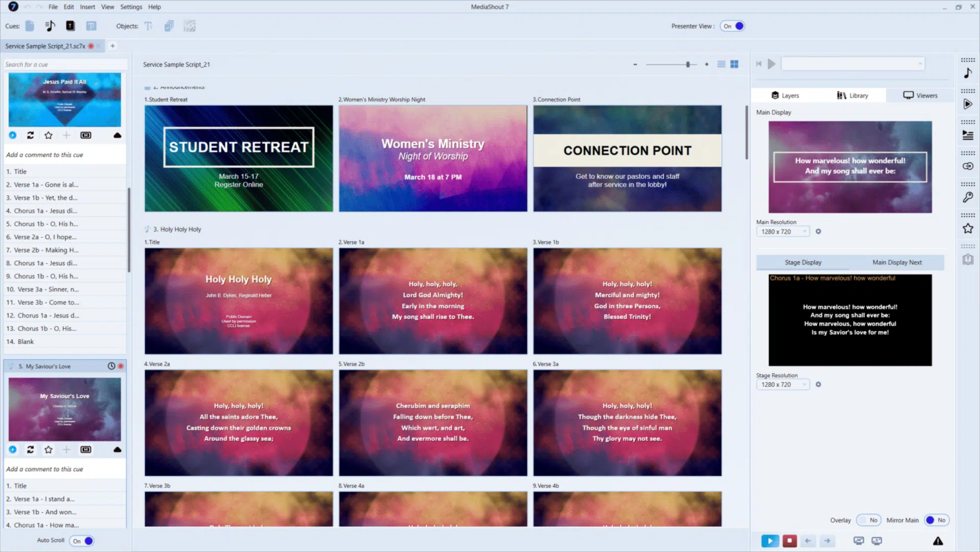Insert a Bible cue using the Cues toolbar
980x552 pixels.
[x=70, y=25]
